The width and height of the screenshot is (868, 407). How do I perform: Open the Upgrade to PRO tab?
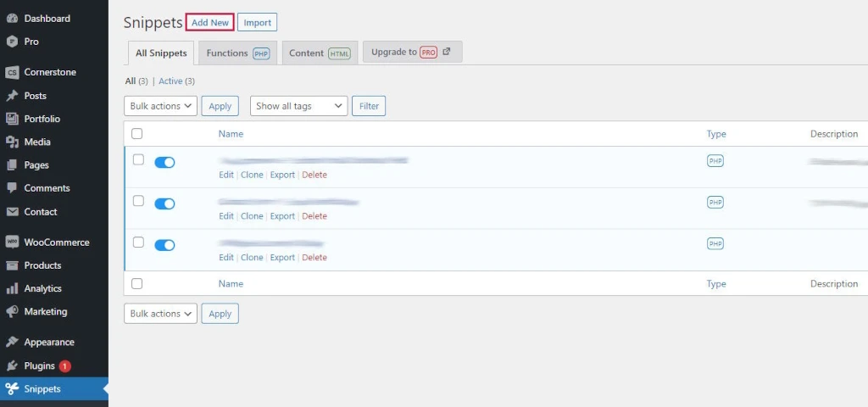[413, 52]
